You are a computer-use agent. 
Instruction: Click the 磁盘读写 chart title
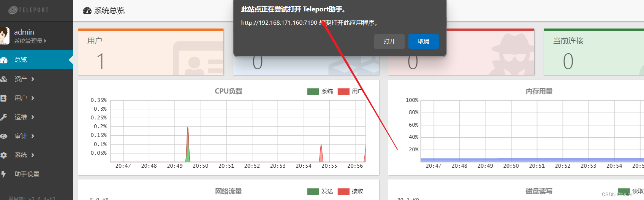point(539,191)
